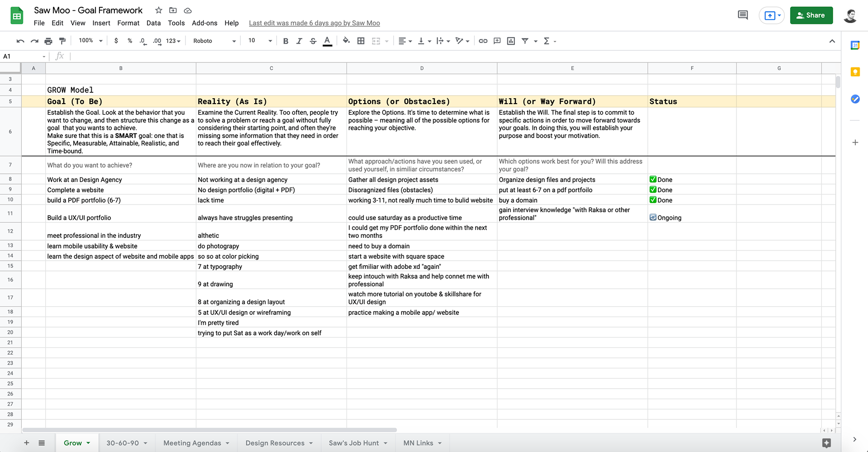The width and height of the screenshot is (868, 452).
Task: Click the Undo arrow icon
Action: point(20,41)
